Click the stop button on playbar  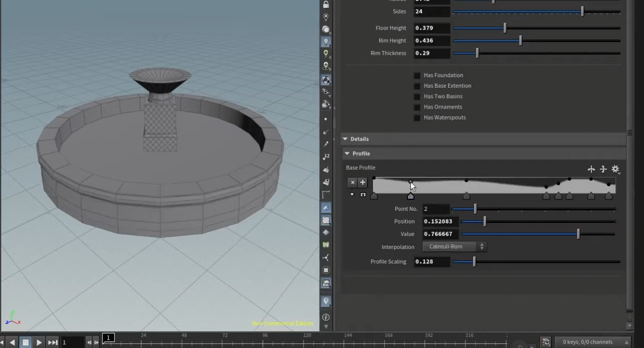click(x=25, y=342)
